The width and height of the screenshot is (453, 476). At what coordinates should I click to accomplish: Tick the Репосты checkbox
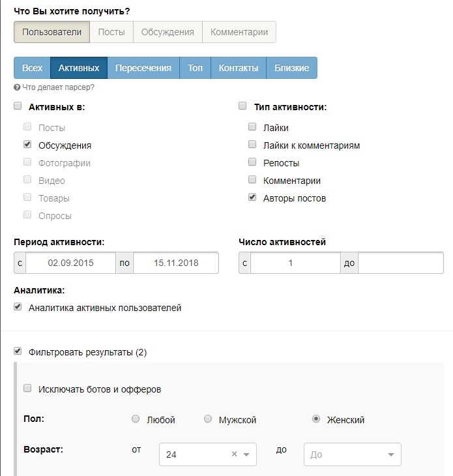click(252, 162)
